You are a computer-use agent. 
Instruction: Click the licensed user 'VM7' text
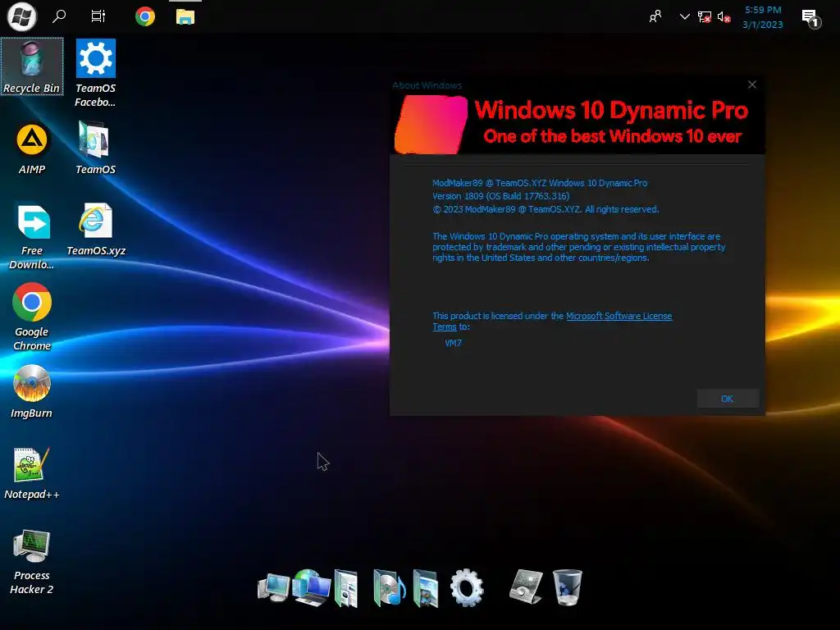[x=453, y=343]
